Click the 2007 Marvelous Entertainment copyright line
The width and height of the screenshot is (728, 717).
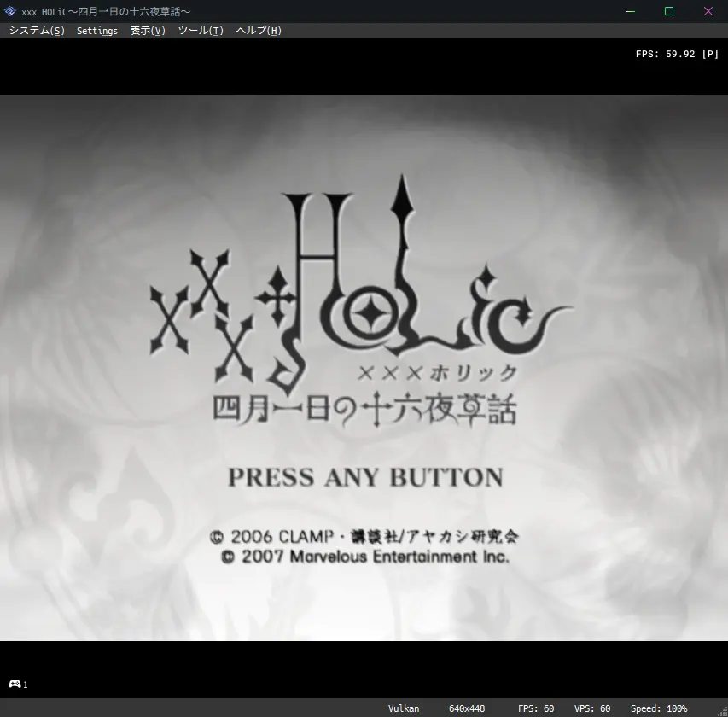[365, 557]
